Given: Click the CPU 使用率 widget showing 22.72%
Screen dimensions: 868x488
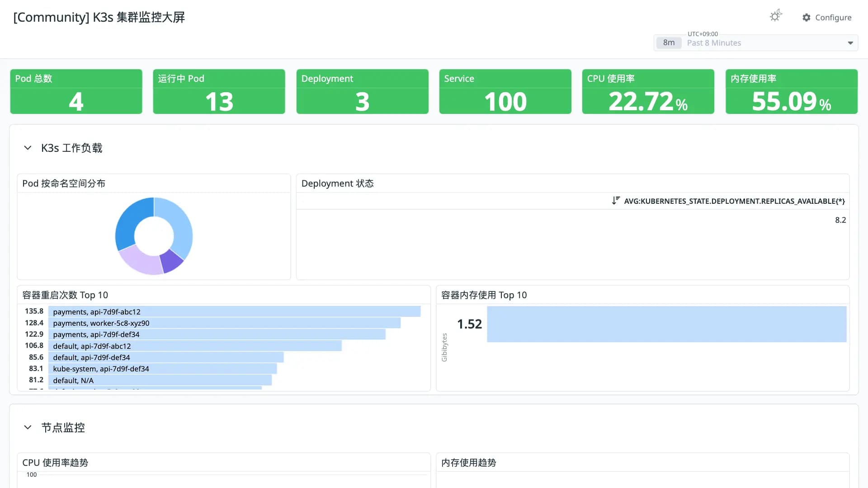Looking at the screenshot, I should pos(648,91).
